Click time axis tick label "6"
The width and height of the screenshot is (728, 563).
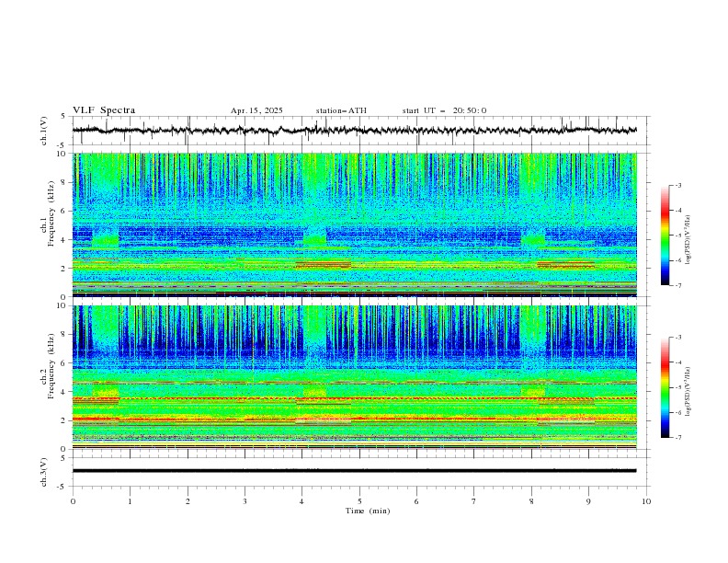pyautogui.click(x=416, y=501)
